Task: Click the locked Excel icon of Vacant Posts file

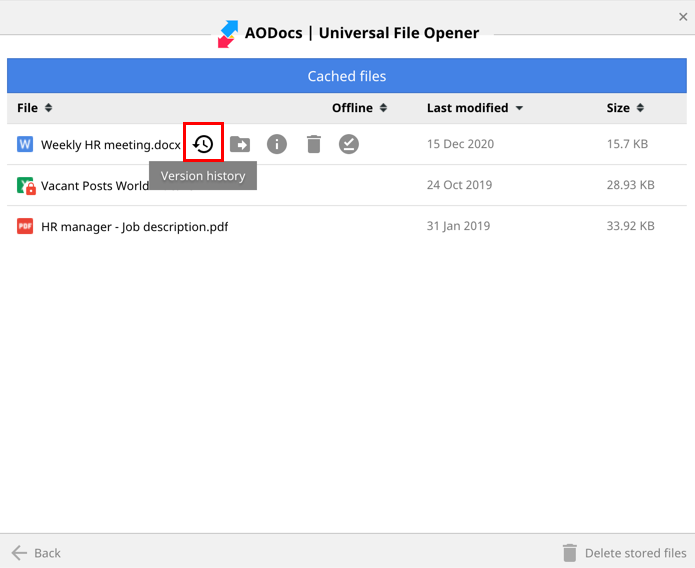Action: pyautogui.click(x=26, y=185)
